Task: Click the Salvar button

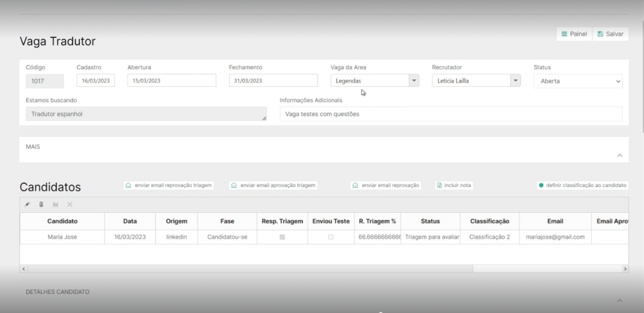Action: click(610, 34)
